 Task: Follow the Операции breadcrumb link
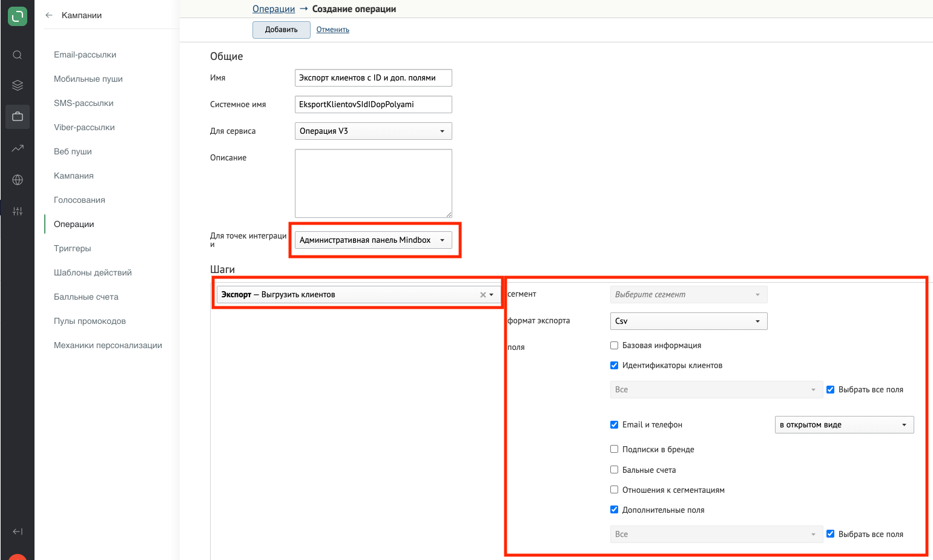(x=274, y=9)
